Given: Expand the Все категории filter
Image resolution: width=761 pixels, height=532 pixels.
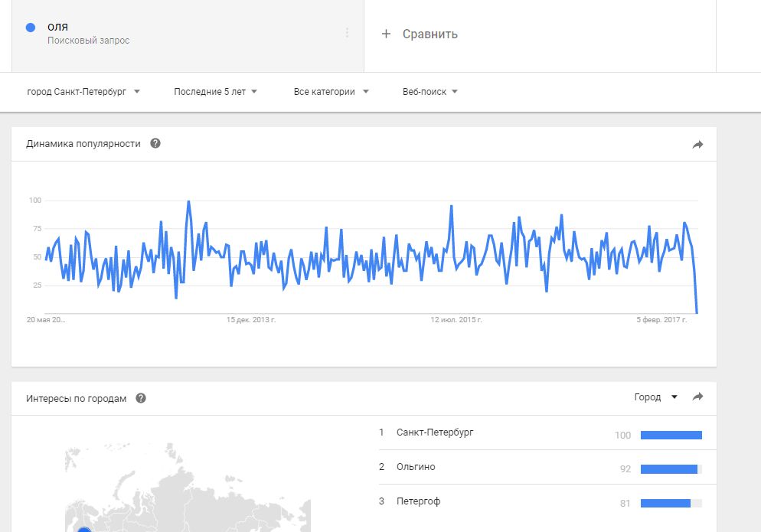Looking at the screenshot, I should click(331, 92).
